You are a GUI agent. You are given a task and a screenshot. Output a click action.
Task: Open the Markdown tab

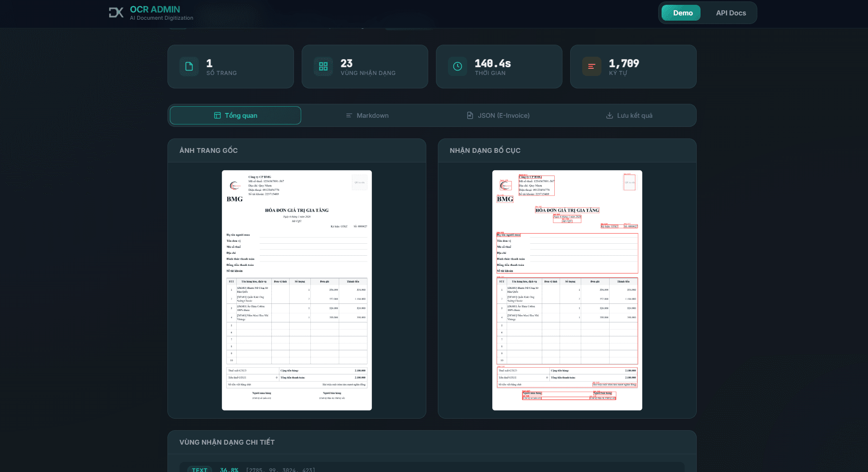[367, 115]
